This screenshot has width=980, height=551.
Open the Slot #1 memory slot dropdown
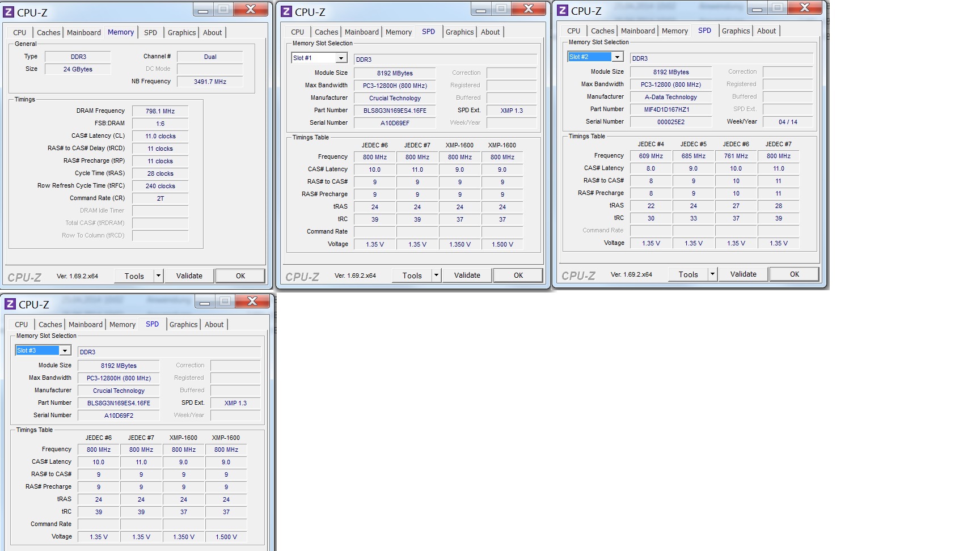pyautogui.click(x=341, y=58)
